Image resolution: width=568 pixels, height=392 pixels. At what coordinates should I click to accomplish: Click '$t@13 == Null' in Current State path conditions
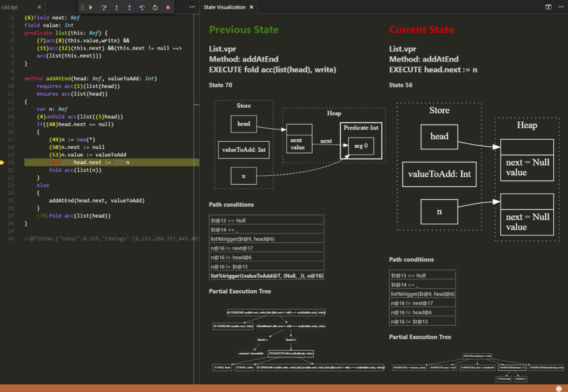pos(422,275)
